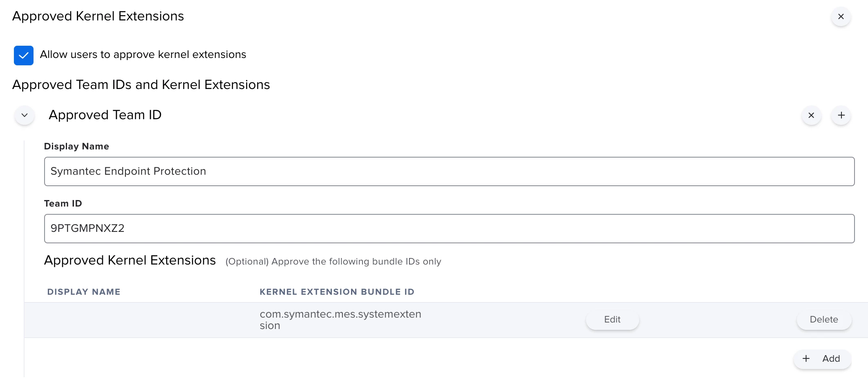The height and width of the screenshot is (387, 868).
Task: Click the Approved Team ID section heading
Action: tap(105, 115)
